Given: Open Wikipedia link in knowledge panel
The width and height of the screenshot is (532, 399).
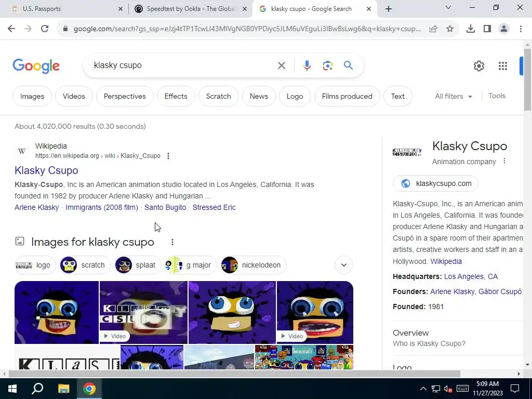Looking at the screenshot, I should point(446,262).
